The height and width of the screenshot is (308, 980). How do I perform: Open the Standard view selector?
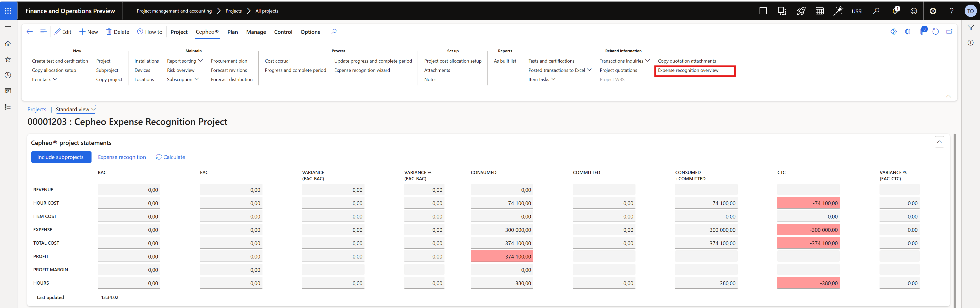coord(76,109)
